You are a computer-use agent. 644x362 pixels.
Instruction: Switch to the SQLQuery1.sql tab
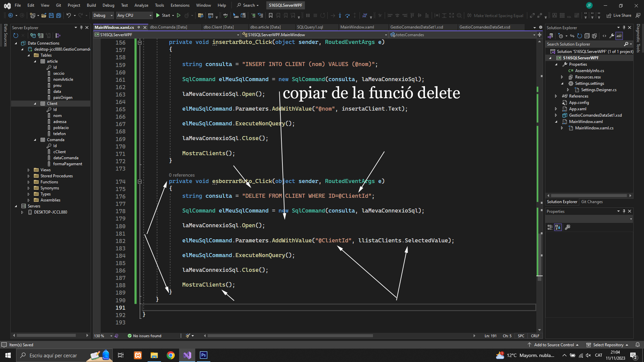click(x=310, y=27)
